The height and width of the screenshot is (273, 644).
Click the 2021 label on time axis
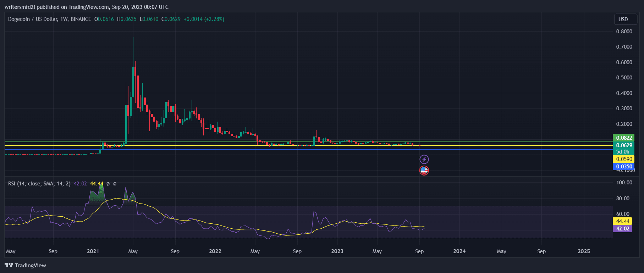(93, 251)
